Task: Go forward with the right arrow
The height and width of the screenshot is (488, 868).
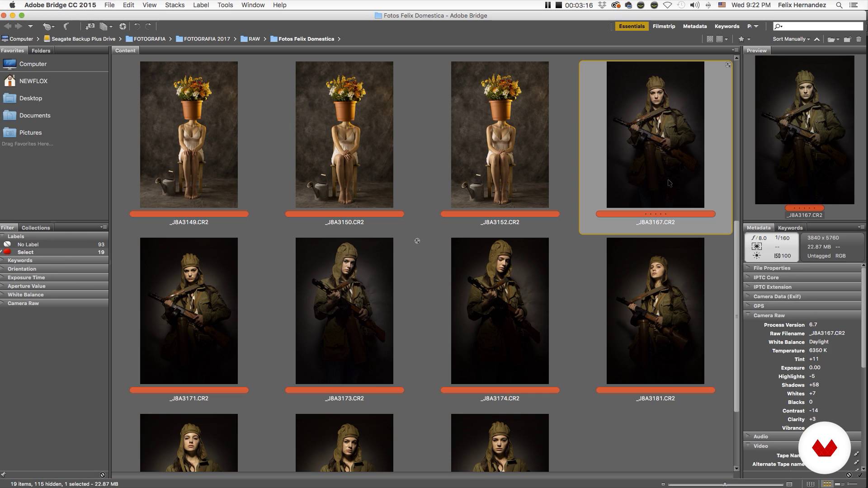Action: coord(19,26)
